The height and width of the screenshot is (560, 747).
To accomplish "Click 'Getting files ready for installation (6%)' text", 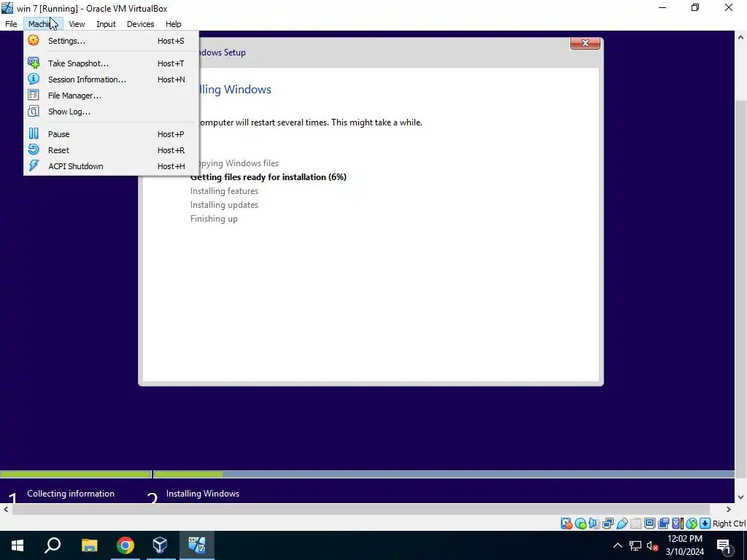I will coord(268,177).
